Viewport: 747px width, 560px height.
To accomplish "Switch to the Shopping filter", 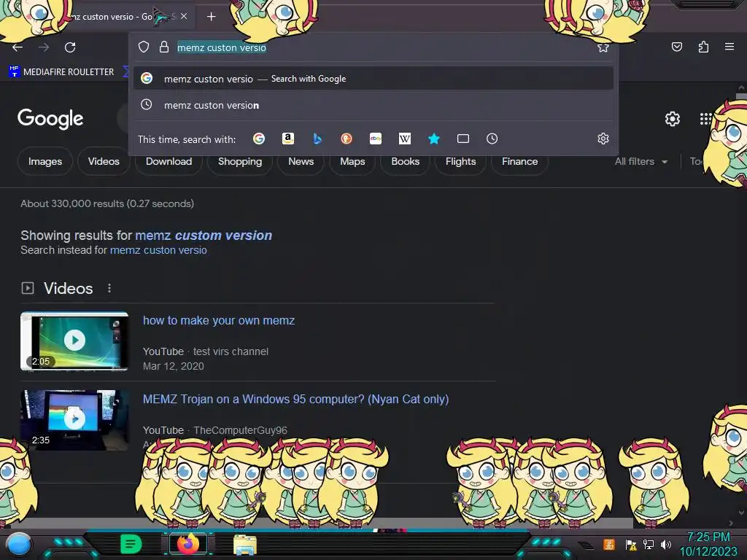I will [x=239, y=161].
